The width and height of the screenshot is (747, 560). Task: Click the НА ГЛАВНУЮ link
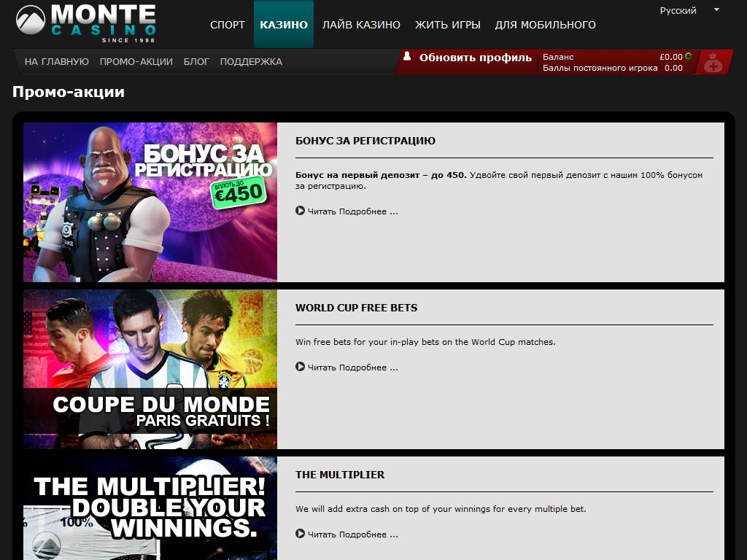[x=57, y=62]
